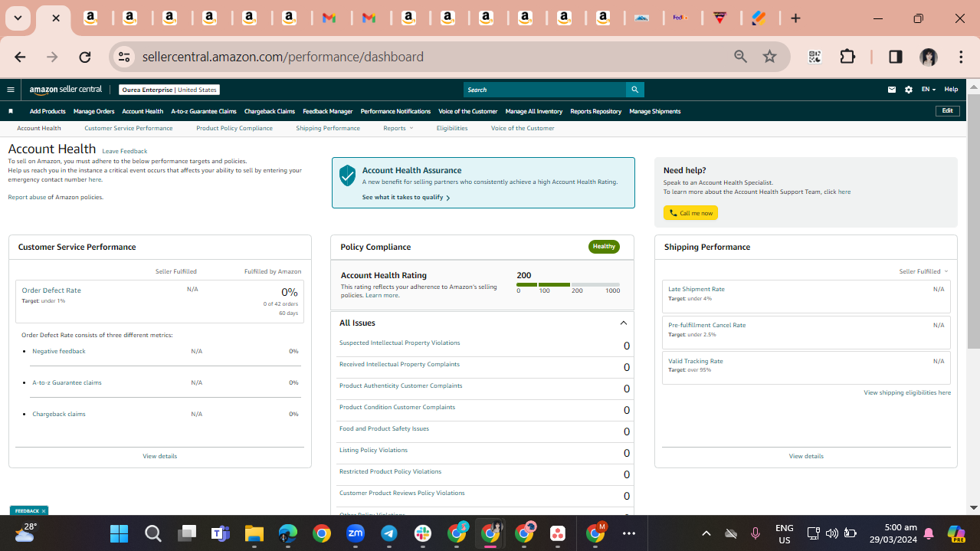
Task: Open Feedback Manager in bookmarks bar
Action: click(327, 111)
